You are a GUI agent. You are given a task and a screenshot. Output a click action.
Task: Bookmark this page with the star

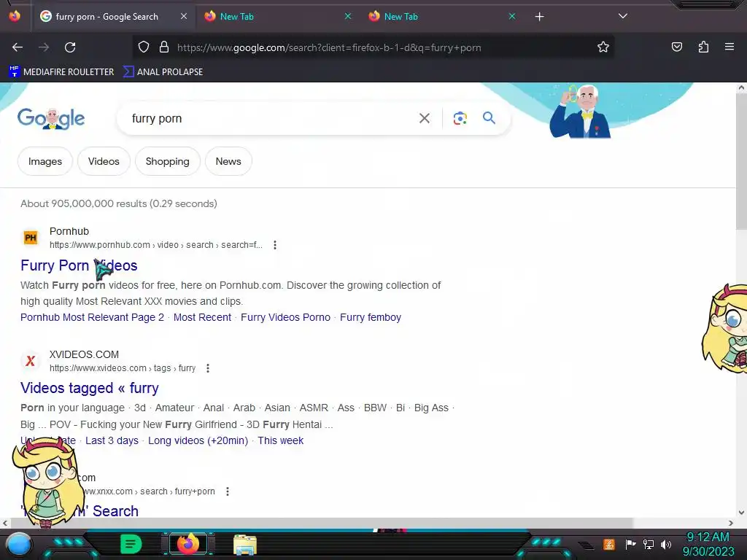[603, 47]
